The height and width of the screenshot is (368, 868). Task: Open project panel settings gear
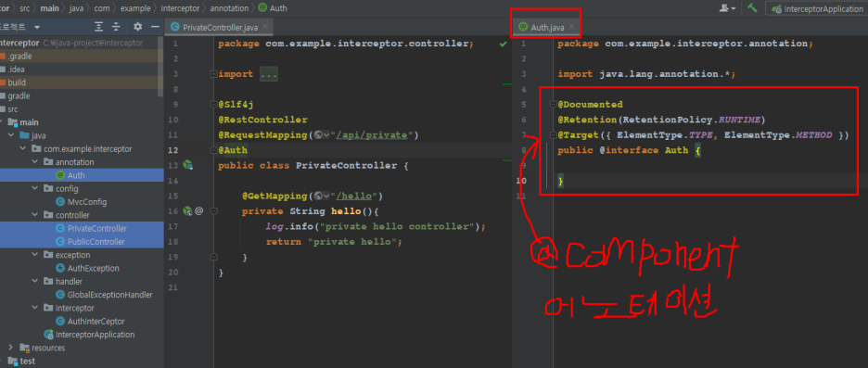[x=138, y=27]
